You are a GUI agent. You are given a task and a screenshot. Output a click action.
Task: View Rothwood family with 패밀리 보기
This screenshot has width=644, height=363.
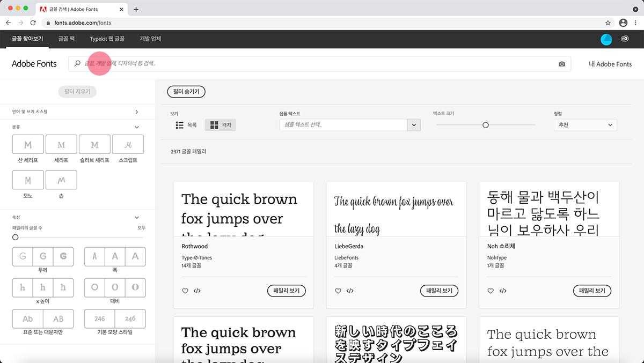[x=287, y=291]
